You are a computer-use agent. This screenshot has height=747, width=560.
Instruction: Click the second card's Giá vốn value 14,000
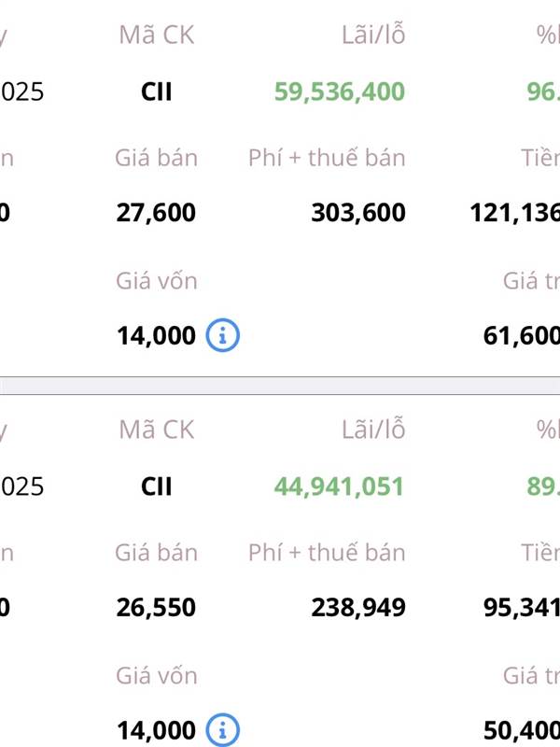point(156,730)
